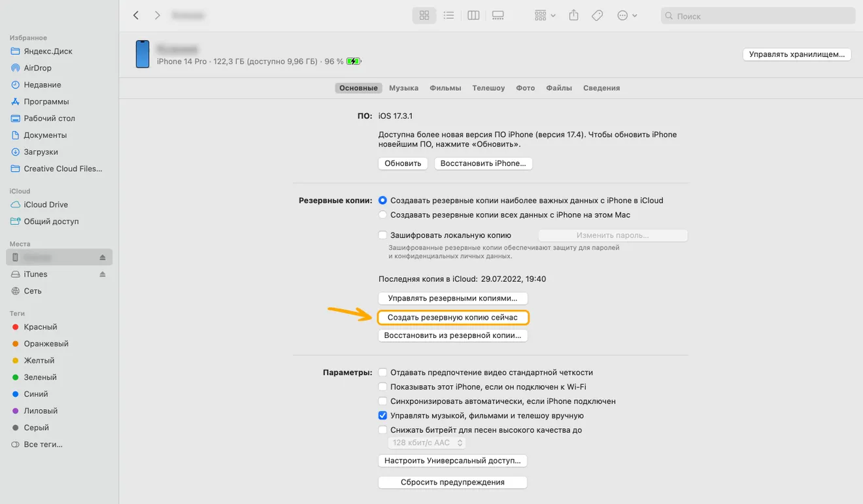This screenshot has width=863, height=504.
Task: Toggle show iPhone on Wi-Fi checkbox
Action: coord(382,386)
